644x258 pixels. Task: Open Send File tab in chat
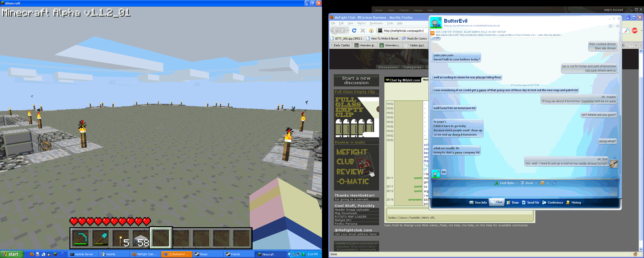pos(530,203)
